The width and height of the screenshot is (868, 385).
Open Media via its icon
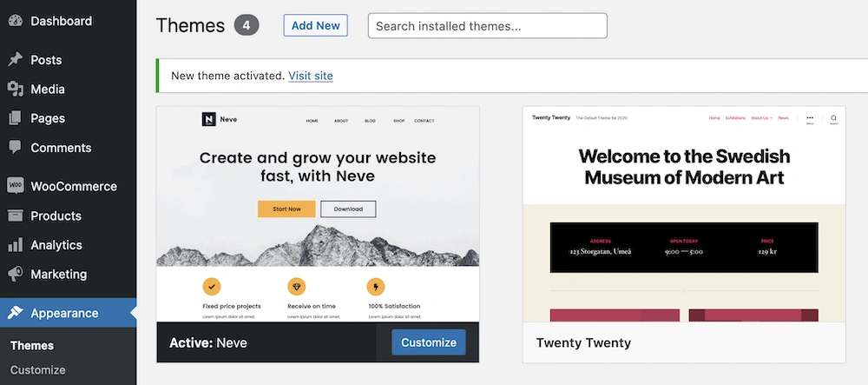click(15, 90)
